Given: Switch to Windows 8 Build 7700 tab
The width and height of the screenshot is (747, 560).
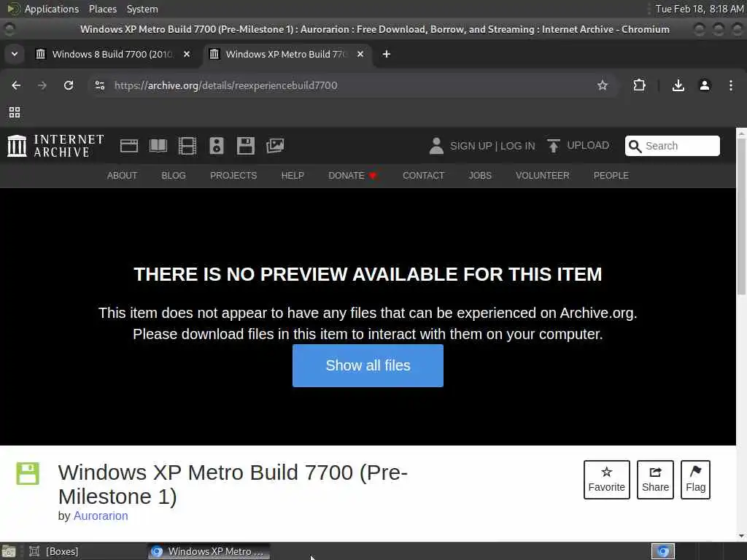Looking at the screenshot, I should pyautogui.click(x=112, y=54).
